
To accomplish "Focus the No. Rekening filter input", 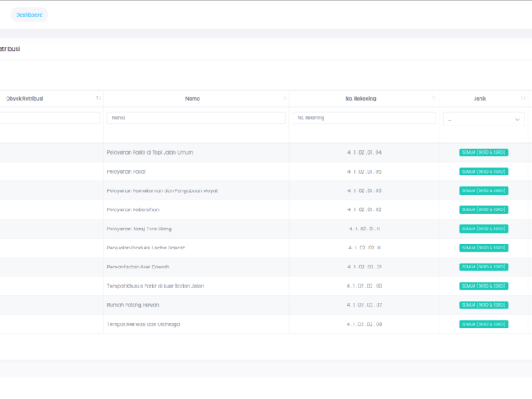I will [364, 118].
